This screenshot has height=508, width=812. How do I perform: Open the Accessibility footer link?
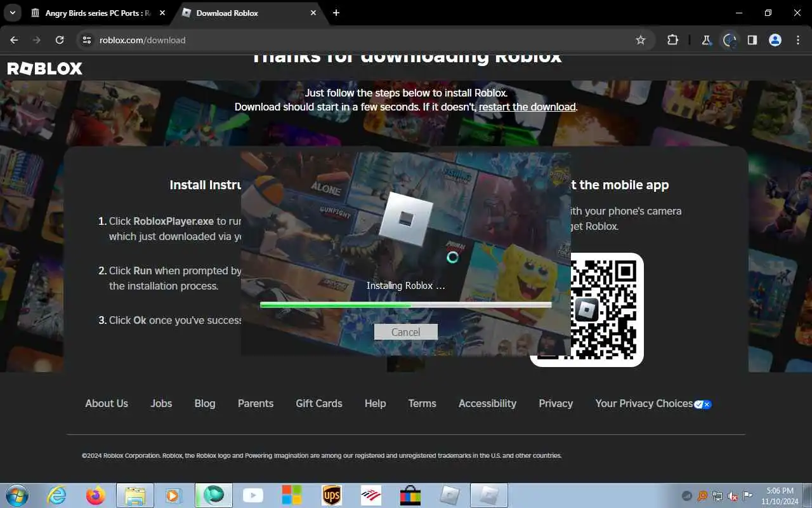pos(488,403)
